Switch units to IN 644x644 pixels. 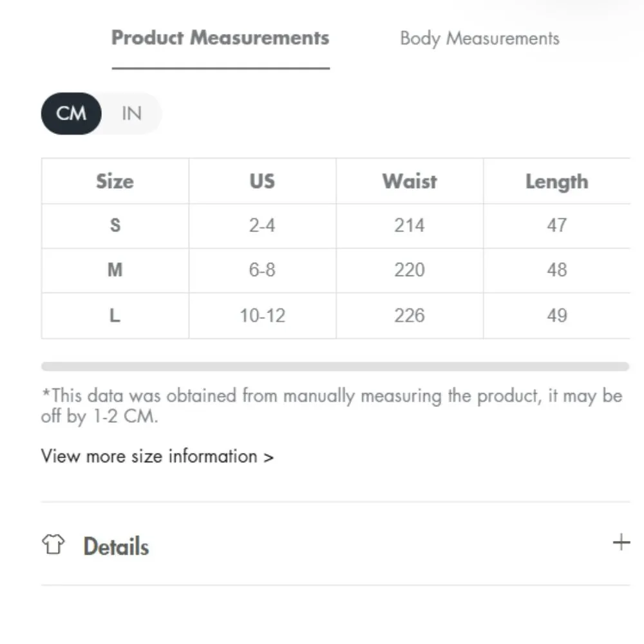pyautogui.click(x=131, y=114)
